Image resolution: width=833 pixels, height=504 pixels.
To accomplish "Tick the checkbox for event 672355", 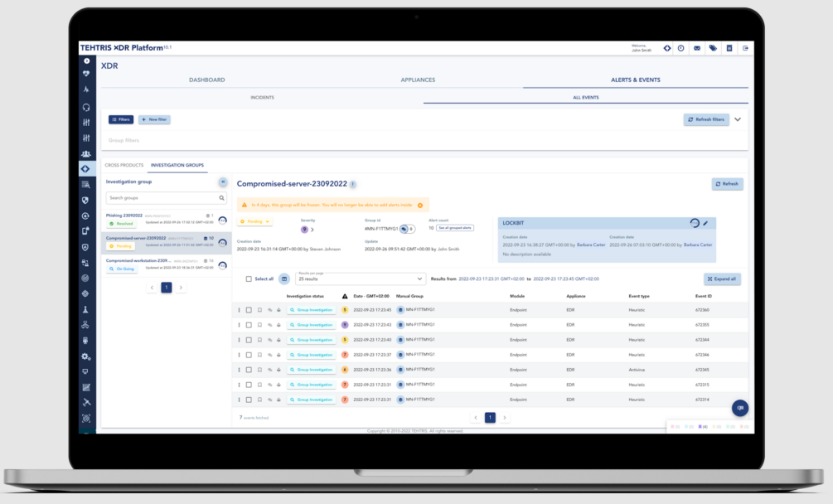I will click(249, 325).
